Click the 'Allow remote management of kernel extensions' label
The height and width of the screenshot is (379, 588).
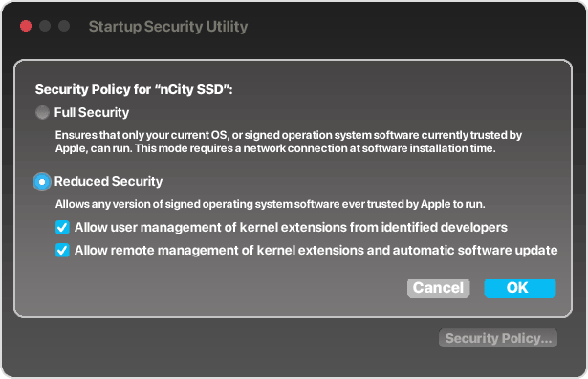point(316,251)
